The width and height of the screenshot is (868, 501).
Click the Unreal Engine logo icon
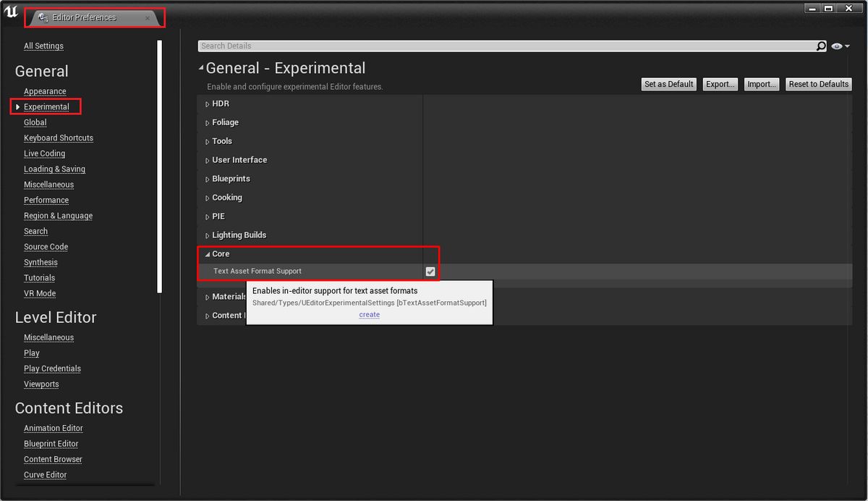point(11,12)
